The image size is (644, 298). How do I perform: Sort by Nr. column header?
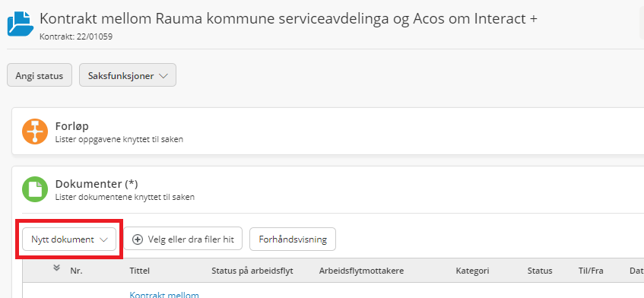point(76,271)
